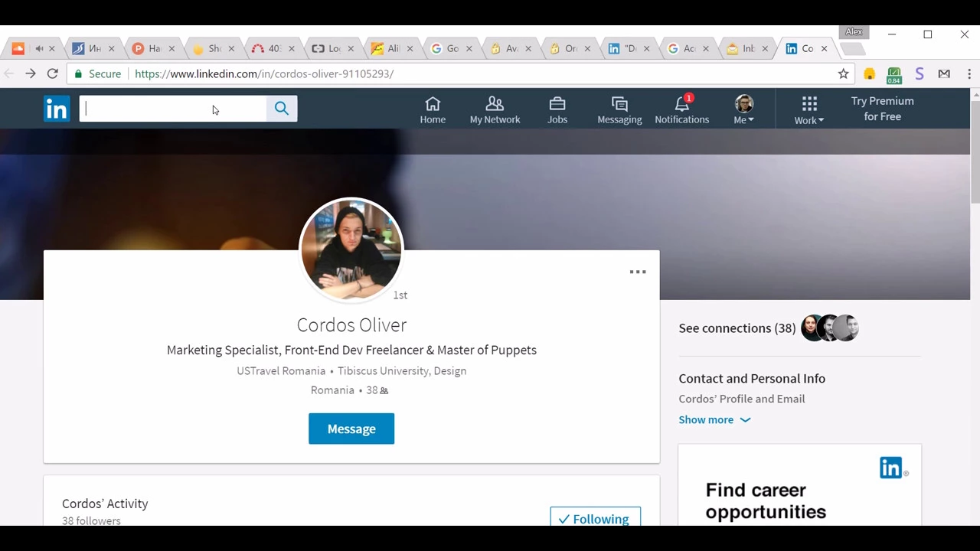This screenshot has height=551, width=980.
Task: Click the LinkedIn URL in address bar
Action: (264, 73)
